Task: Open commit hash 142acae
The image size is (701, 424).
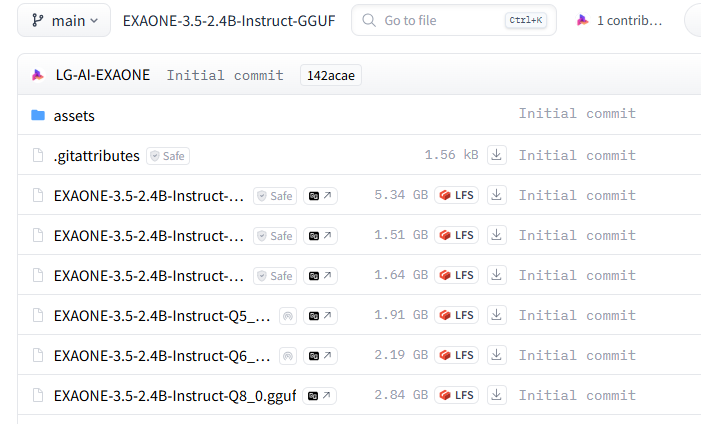Action: [x=331, y=75]
